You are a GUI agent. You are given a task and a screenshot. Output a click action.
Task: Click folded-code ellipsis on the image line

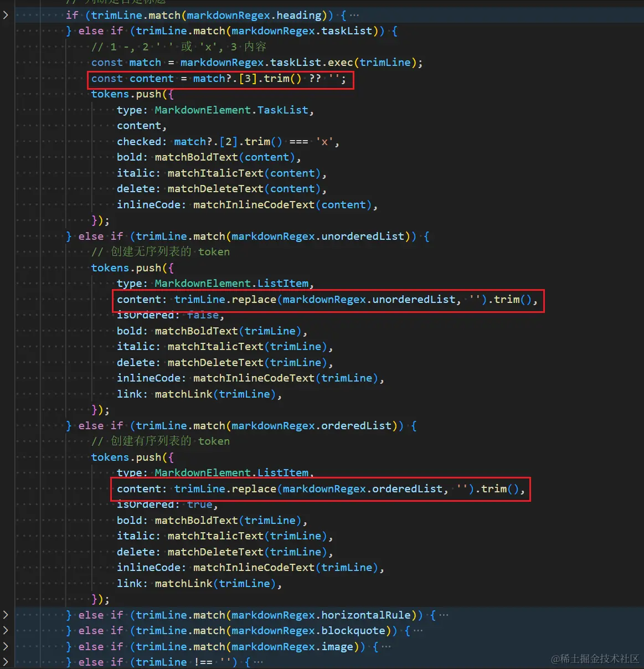(x=386, y=646)
